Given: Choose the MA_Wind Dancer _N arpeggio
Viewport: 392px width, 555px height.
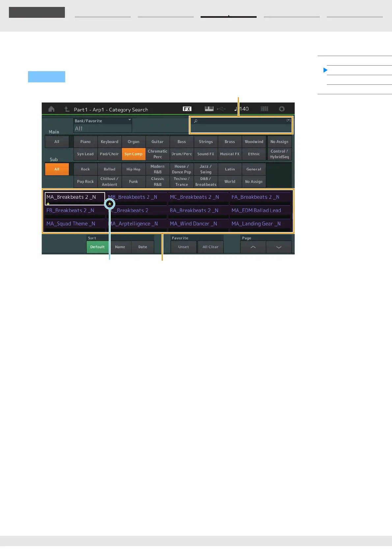Looking at the screenshot, I should tap(198, 225).
